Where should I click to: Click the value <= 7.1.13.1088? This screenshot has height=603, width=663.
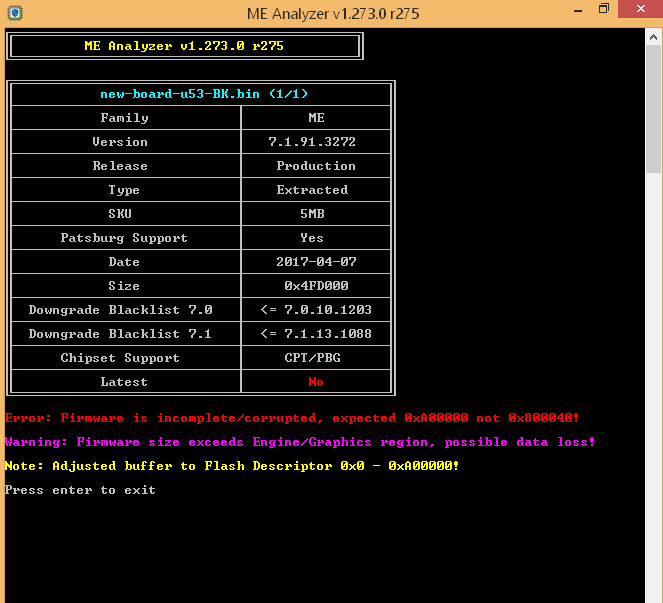click(316, 334)
